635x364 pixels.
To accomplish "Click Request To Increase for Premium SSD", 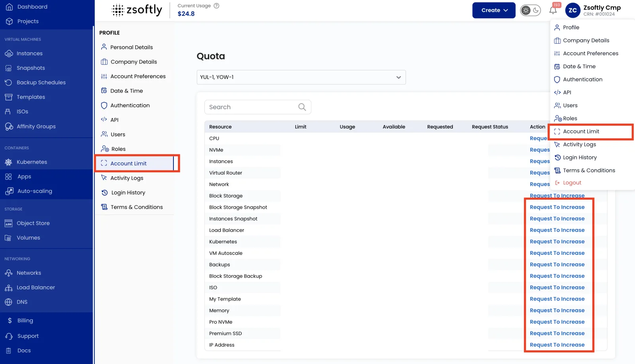I will 557,333.
